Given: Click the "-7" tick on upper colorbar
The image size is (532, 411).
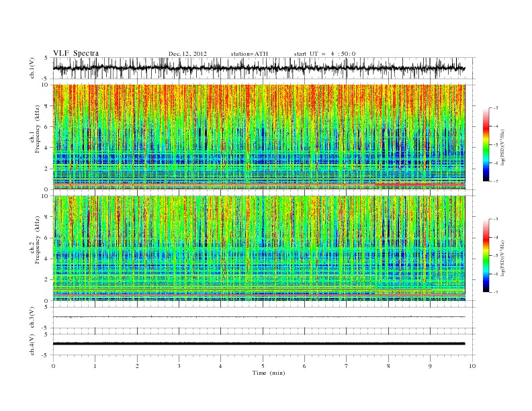Looking at the screenshot, I should 496,181.
